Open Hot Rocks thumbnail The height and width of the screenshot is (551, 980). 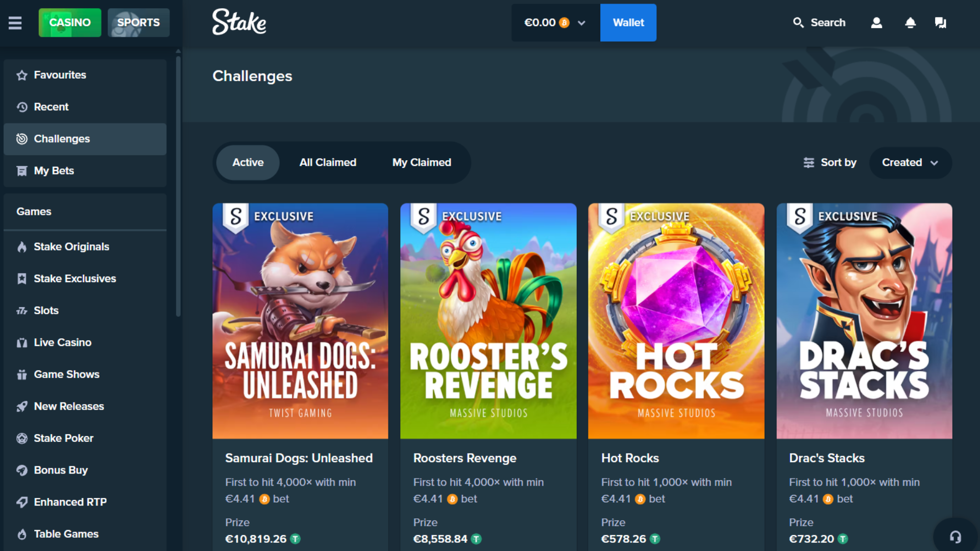(676, 321)
